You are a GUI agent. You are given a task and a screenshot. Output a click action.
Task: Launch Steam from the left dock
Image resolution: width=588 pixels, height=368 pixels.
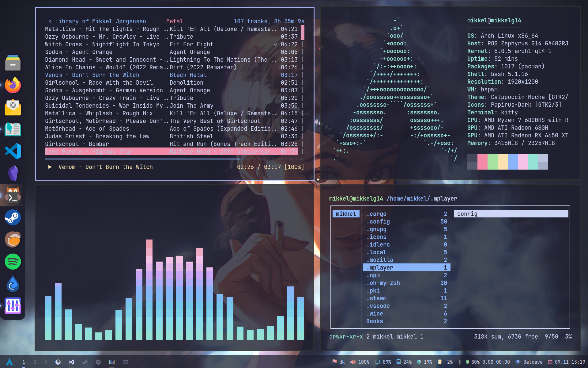point(13,218)
